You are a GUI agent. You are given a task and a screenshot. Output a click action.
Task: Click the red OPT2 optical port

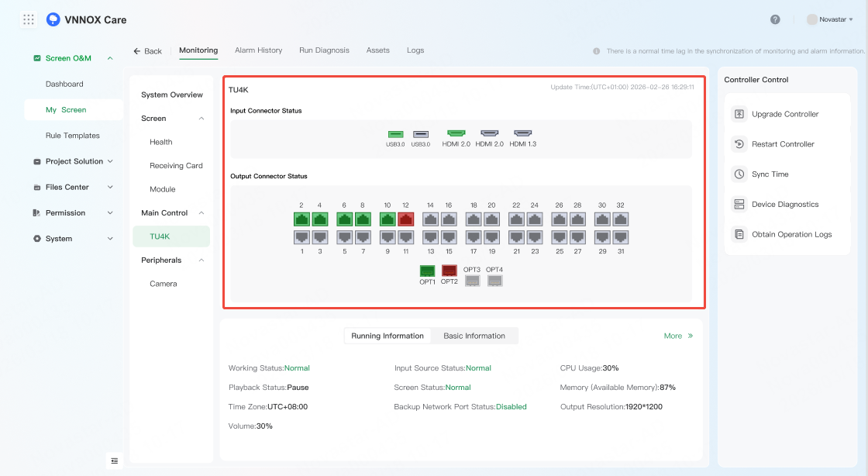(449, 271)
